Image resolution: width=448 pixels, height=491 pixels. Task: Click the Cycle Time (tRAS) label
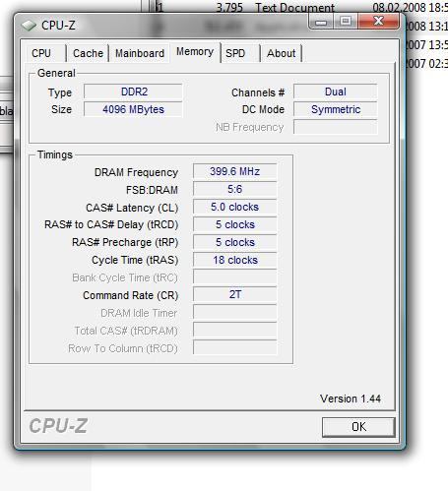click(135, 261)
